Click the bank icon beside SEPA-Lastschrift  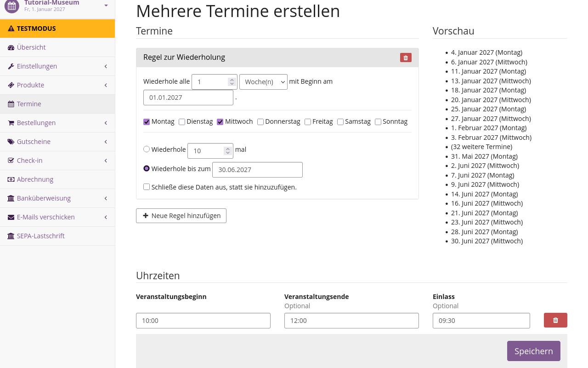point(11,236)
